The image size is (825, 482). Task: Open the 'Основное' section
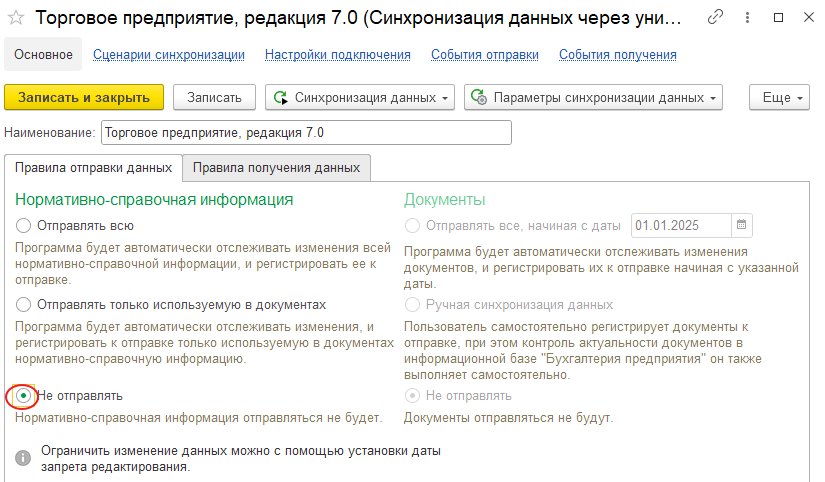pyautogui.click(x=43, y=54)
